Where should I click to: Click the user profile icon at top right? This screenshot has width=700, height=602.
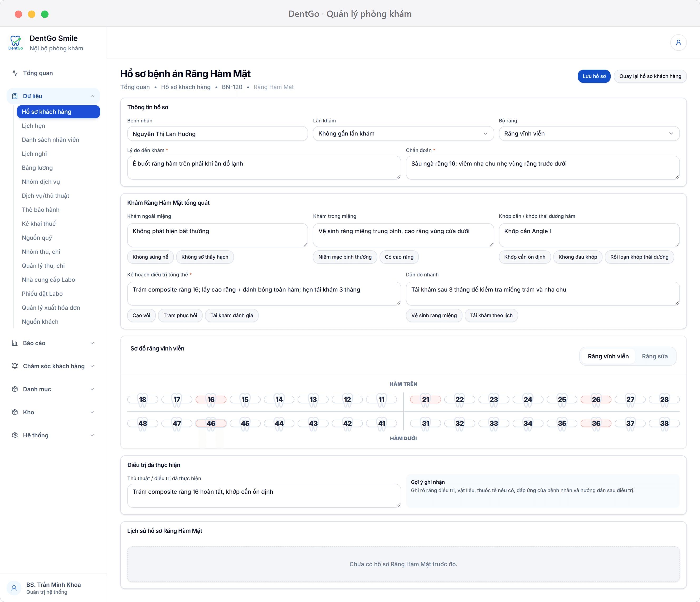pos(678,42)
